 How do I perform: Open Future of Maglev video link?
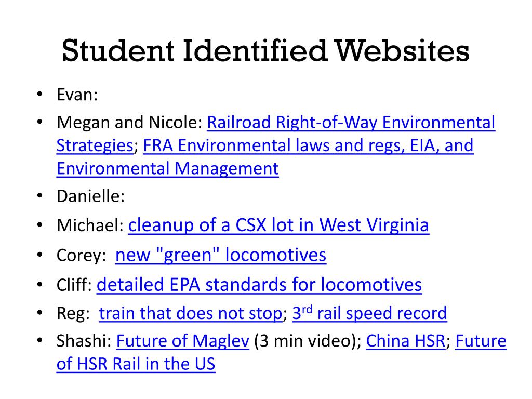point(183,341)
